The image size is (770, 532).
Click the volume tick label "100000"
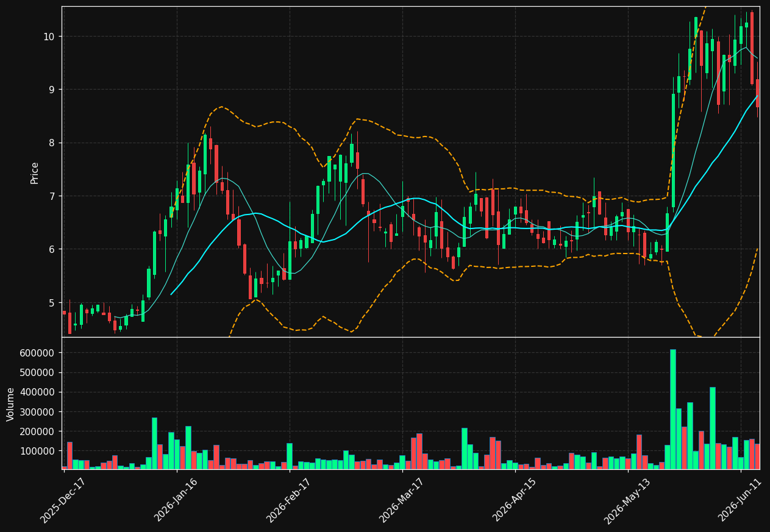click(x=38, y=451)
